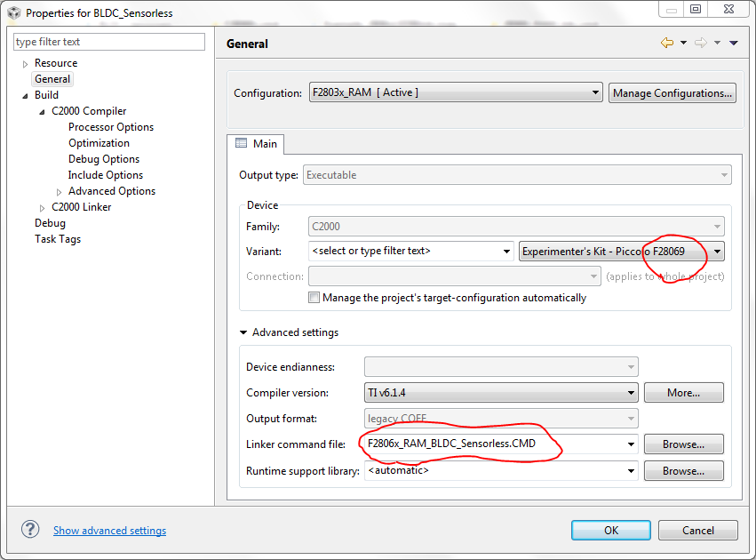The width and height of the screenshot is (756, 560).
Task: Select Processor Options in the tree
Action: (x=111, y=127)
